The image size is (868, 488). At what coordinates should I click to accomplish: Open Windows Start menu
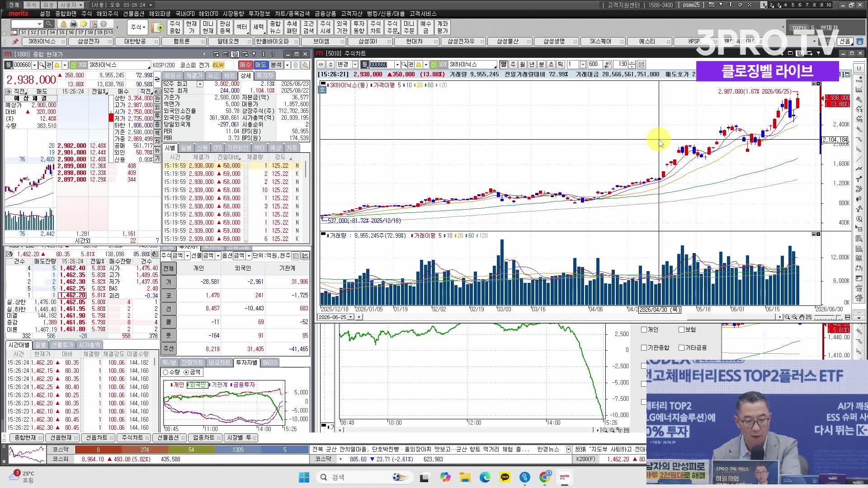304,477
